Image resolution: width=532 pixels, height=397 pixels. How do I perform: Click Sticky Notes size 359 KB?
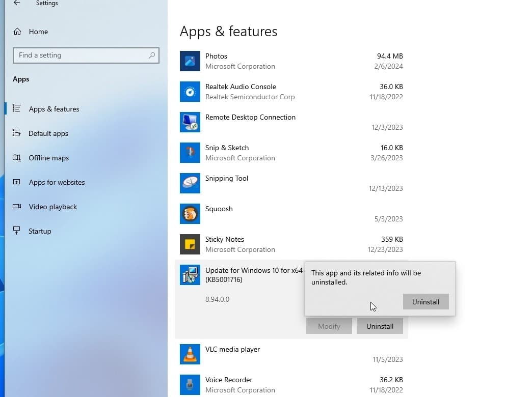tap(392, 239)
